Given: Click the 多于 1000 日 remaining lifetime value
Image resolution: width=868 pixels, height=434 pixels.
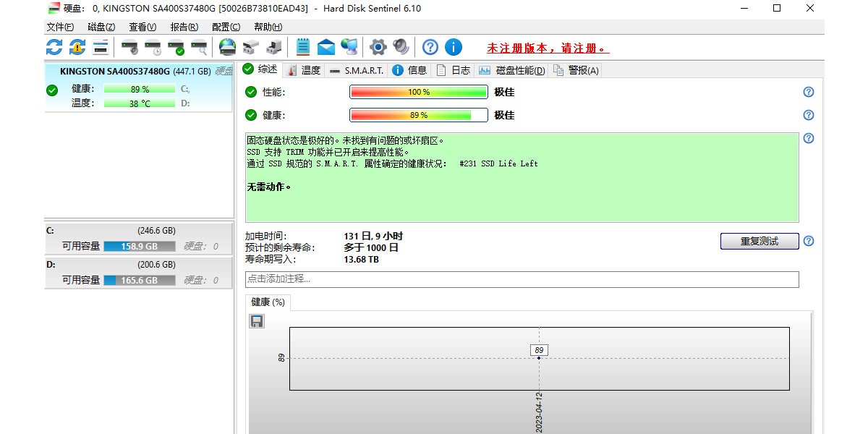Looking at the screenshot, I should (x=371, y=247).
